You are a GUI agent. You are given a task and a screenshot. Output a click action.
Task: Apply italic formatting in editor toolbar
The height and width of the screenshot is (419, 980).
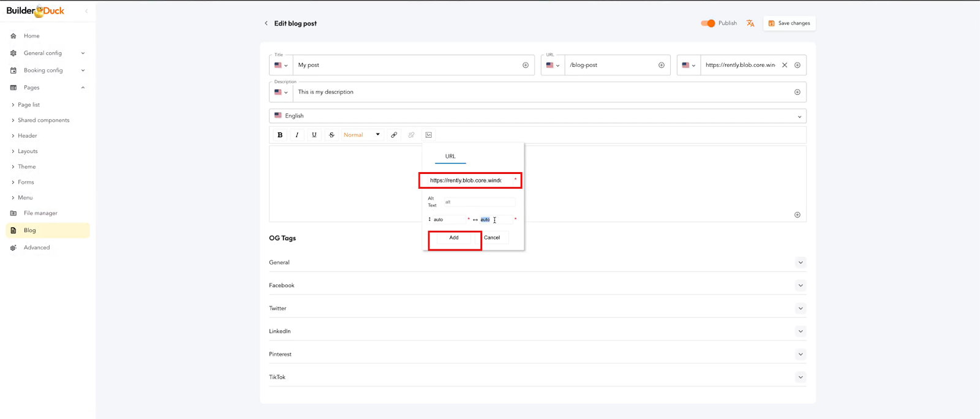297,135
